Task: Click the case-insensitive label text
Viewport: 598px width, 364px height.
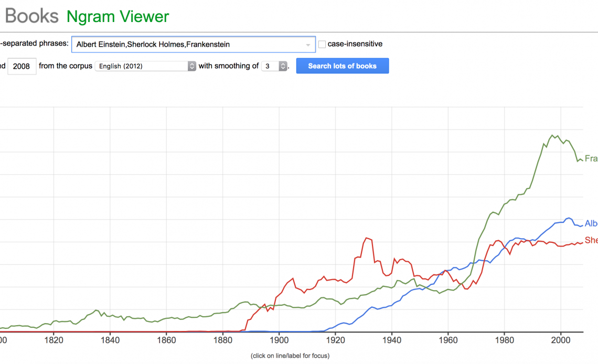Action: [x=355, y=45]
